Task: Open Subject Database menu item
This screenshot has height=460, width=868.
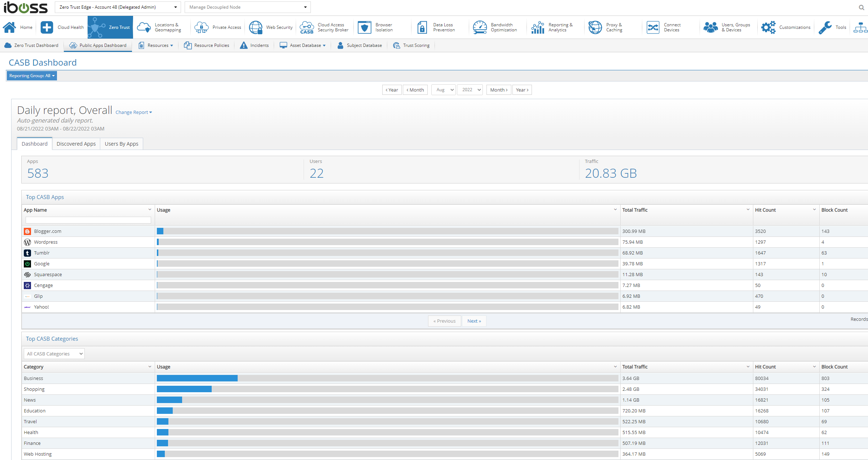Action: click(360, 45)
